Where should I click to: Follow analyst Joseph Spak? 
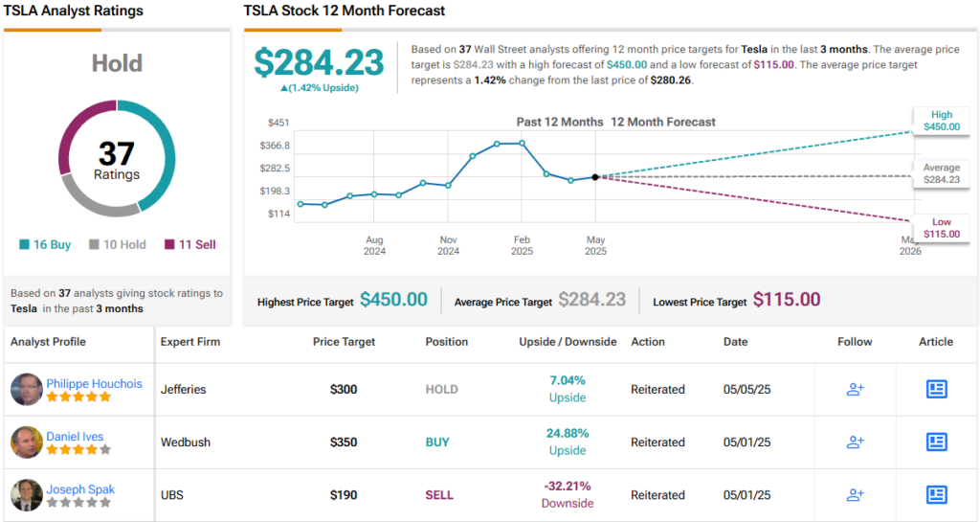pos(855,495)
